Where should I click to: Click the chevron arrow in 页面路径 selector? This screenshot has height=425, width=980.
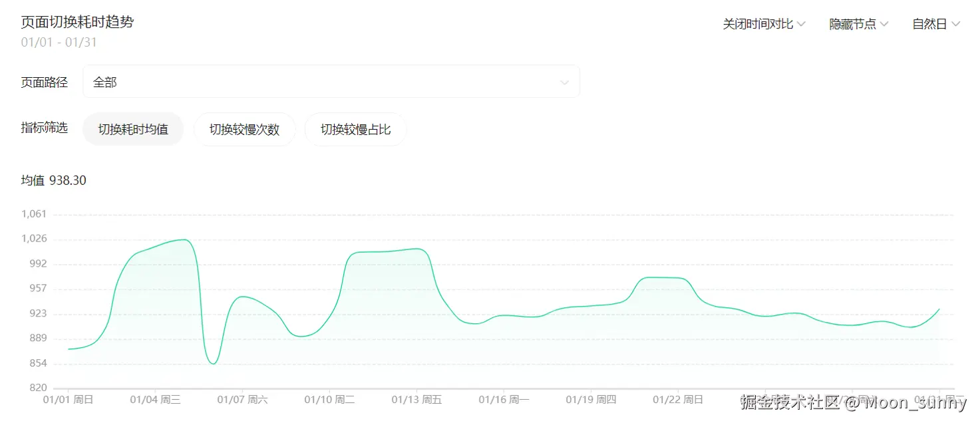[564, 82]
